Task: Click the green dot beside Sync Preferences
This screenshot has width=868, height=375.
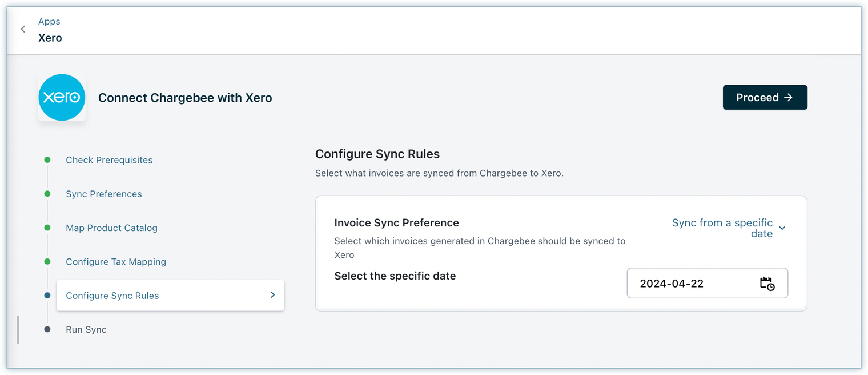Action: point(47,194)
